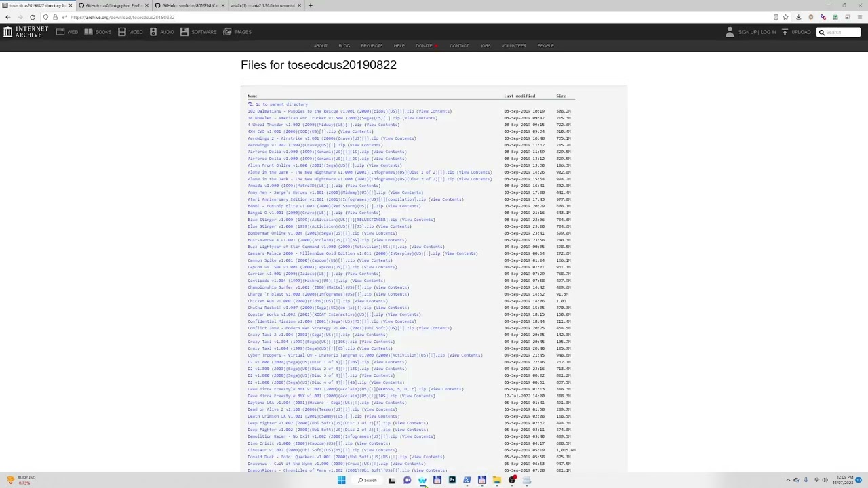Open File Explorer from the taskbar
Image resolution: width=868 pixels, height=488 pixels.
pyautogui.click(x=497, y=481)
